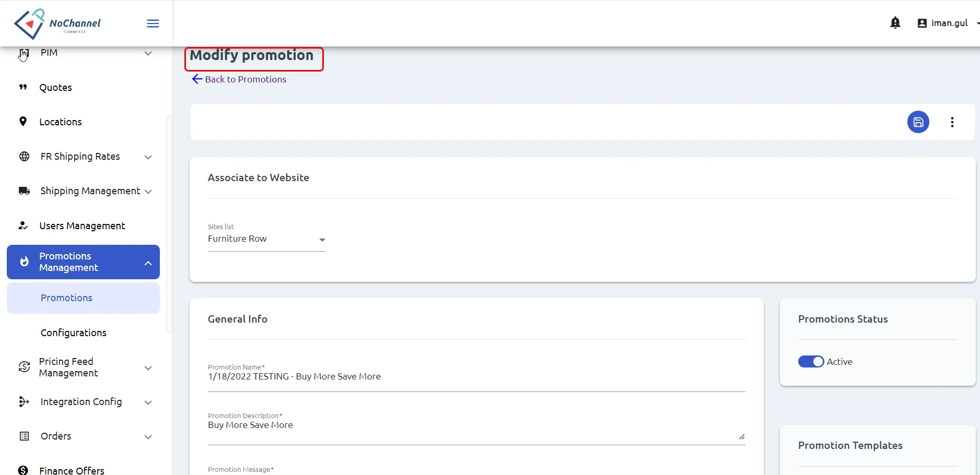This screenshot has height=475, width=980.
Task: Expand the FR Shipping Rates chevron
Action: point(148,157)
